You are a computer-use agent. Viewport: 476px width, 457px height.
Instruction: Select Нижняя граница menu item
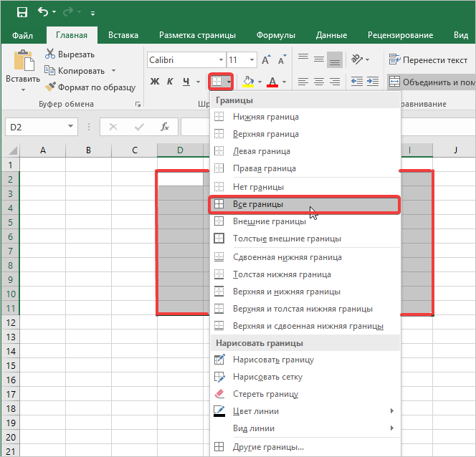click(x=305, y=117)
